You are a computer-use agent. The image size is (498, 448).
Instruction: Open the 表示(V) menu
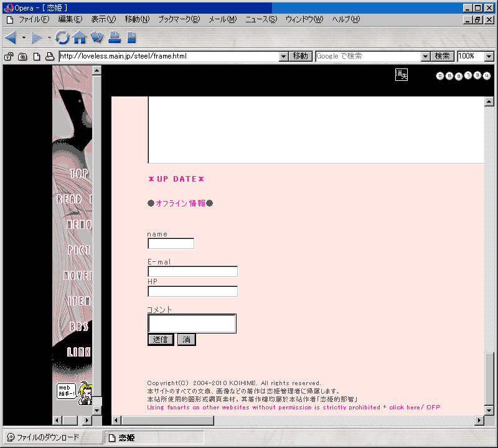click(103, 20)
